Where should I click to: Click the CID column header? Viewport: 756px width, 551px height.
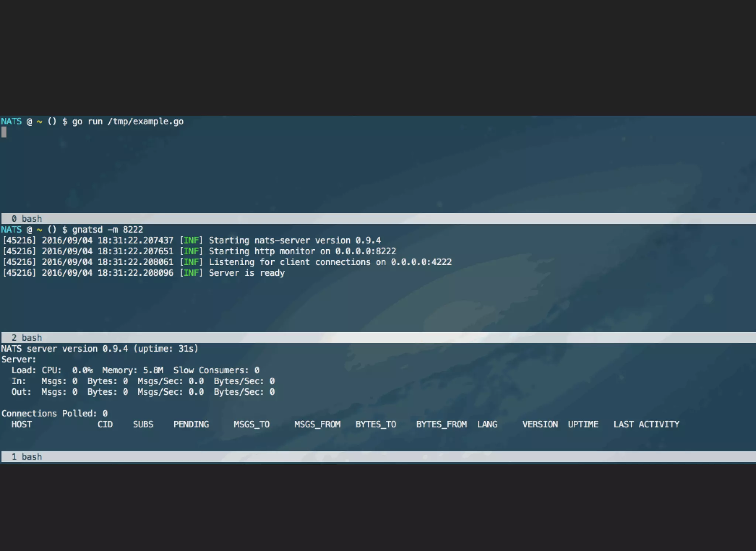(x=105, y=424)
